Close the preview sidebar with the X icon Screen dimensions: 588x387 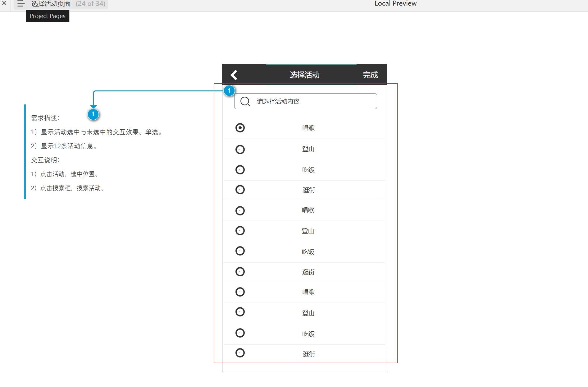point(4,3)
